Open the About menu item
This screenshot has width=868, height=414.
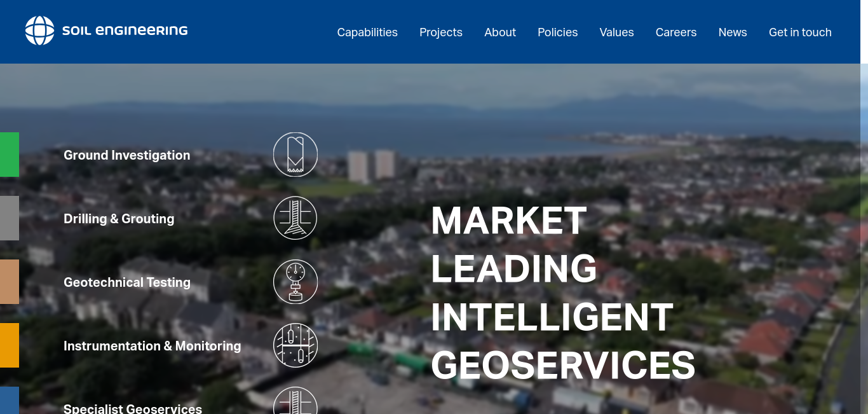coord(500,32)
